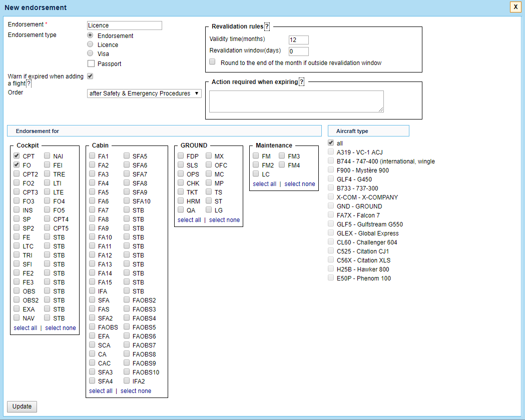
Task: Close the New endsorsement dialog with X
Action: click(515, 7)
